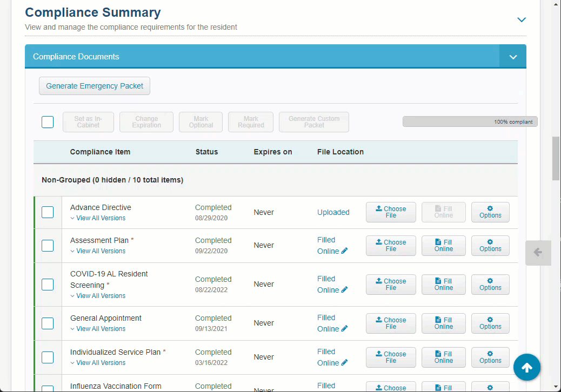Check the Advance Directive row checkbox
The image size is (561, 392).
[x=48, y=212]
